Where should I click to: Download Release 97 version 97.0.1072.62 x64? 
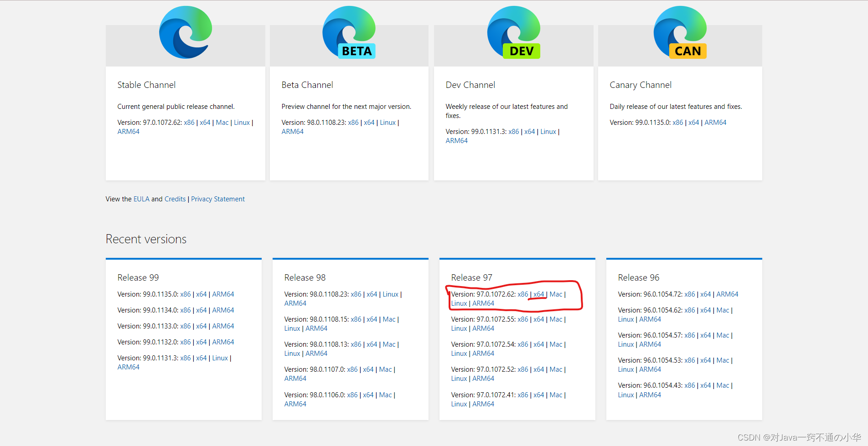pos(539,294)
